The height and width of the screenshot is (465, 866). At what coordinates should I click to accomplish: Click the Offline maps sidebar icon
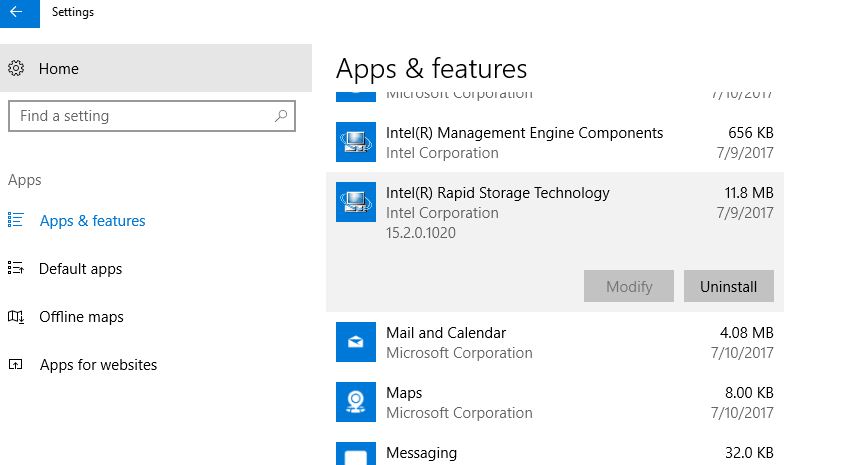tap(16, 317)
